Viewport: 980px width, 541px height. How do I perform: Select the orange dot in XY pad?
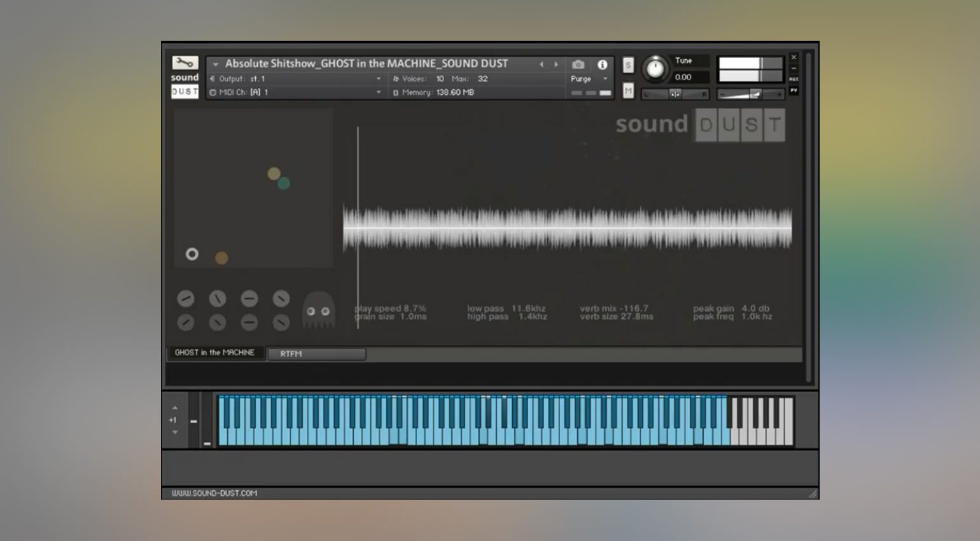pyautogui.click(x=221, y=258)
